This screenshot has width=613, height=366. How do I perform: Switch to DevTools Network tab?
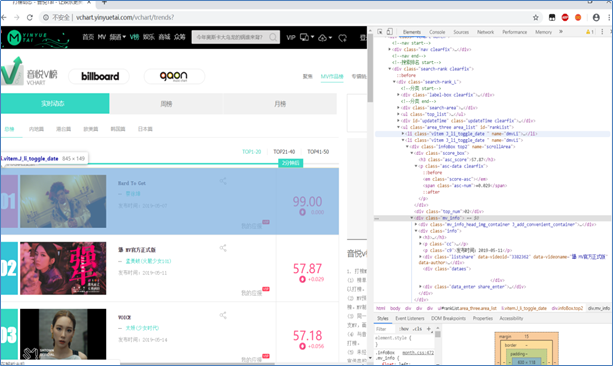(486, 32)
